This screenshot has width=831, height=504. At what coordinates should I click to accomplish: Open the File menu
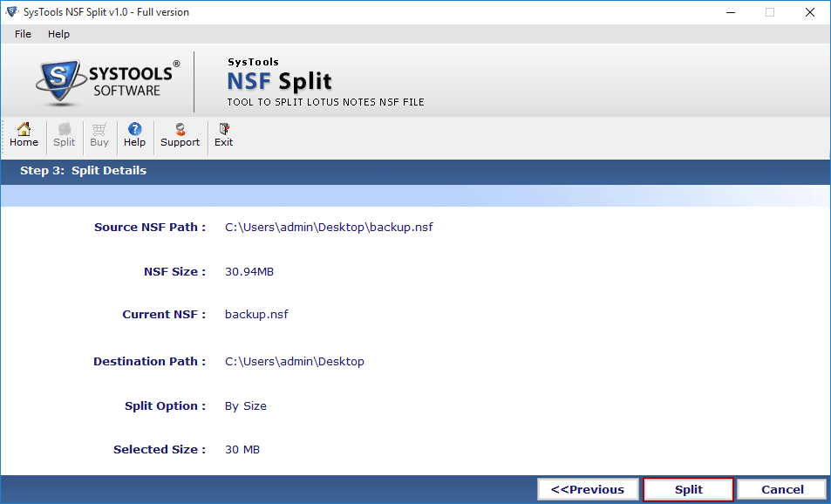(23, 34)
